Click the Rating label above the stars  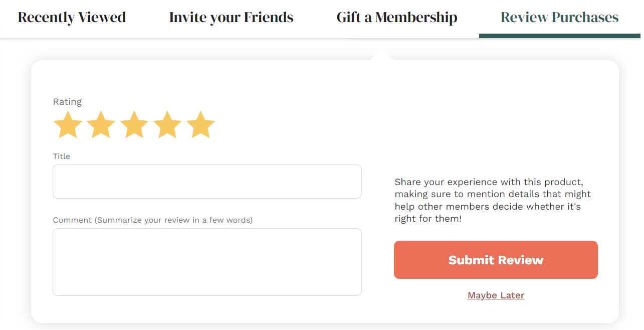click(x=68, y=101)
